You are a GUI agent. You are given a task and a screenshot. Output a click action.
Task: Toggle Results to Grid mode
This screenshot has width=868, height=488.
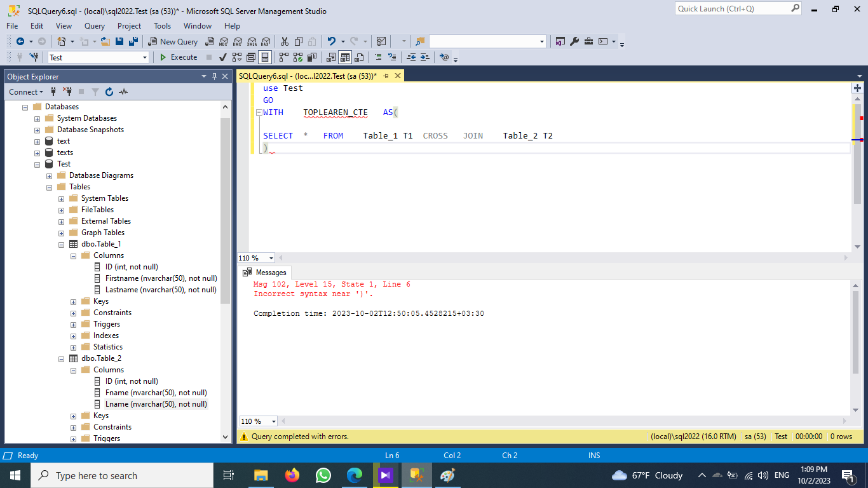click(344, 57)
